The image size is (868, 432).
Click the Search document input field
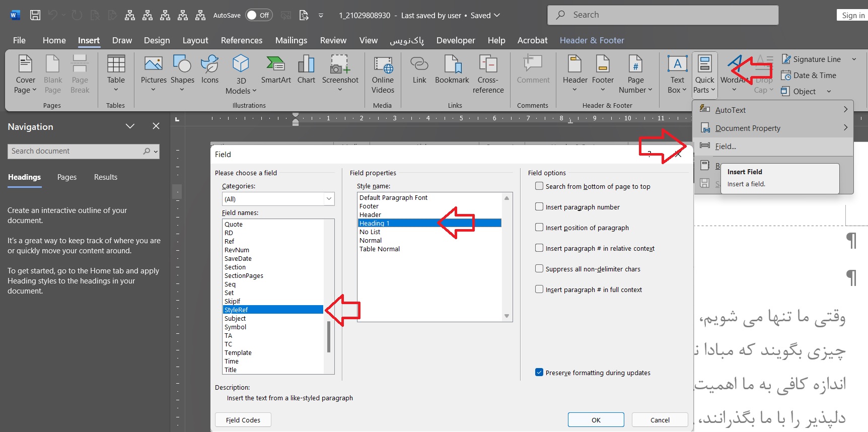coord(76,151)
